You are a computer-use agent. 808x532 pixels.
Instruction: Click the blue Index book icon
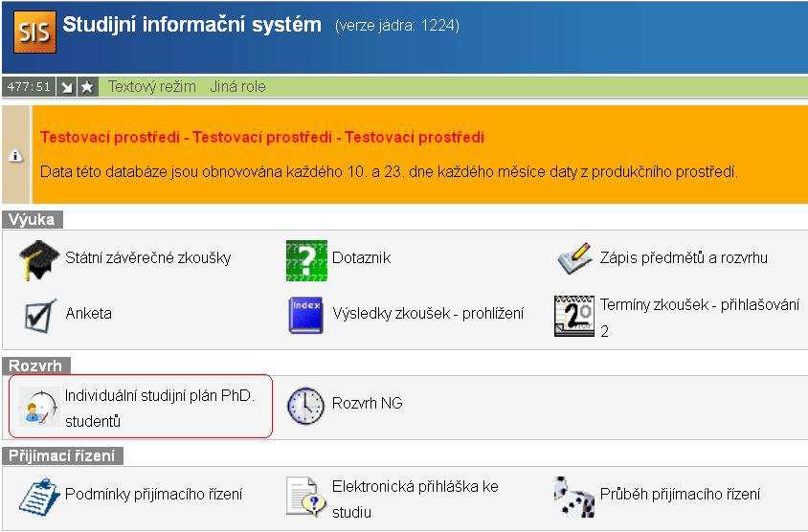[305, 315]
